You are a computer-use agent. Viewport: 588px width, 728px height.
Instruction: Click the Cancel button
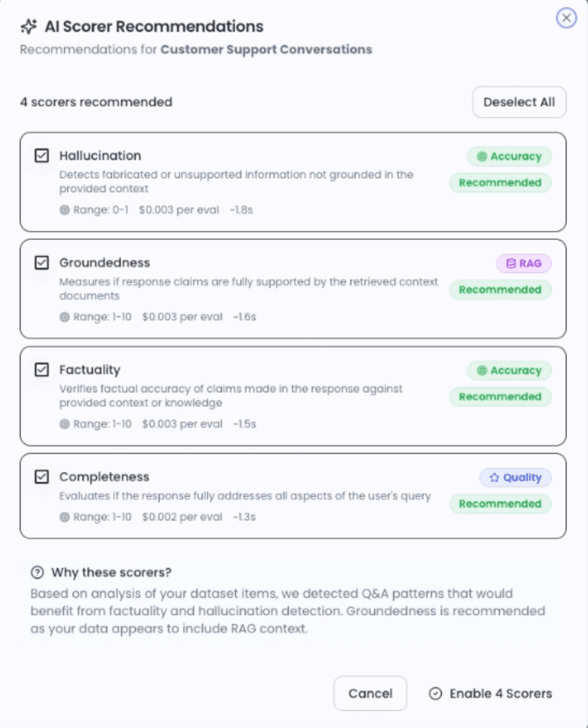[370, 693]
